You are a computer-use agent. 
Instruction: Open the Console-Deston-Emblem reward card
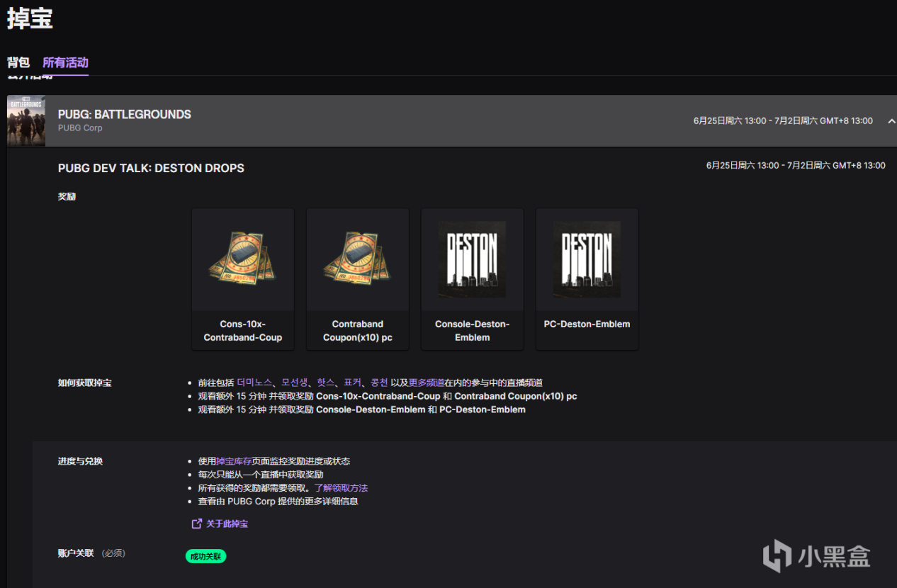(473, 279)
